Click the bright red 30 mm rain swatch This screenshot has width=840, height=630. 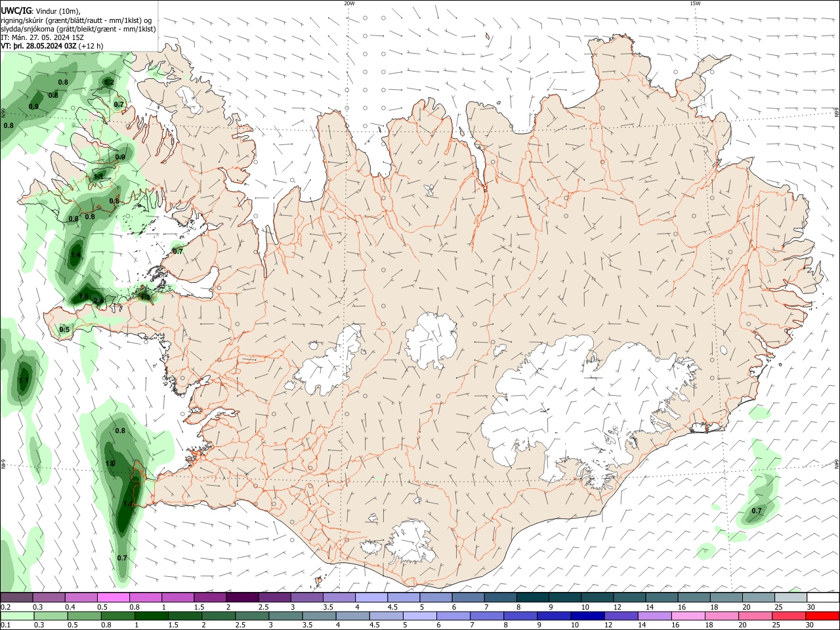coord(822,616)
